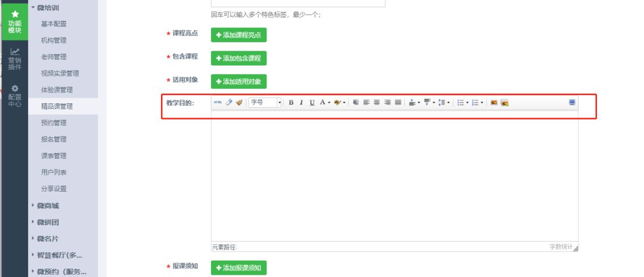Open 老师管理 menu item
644x277 pixels.
pos(54,57)
